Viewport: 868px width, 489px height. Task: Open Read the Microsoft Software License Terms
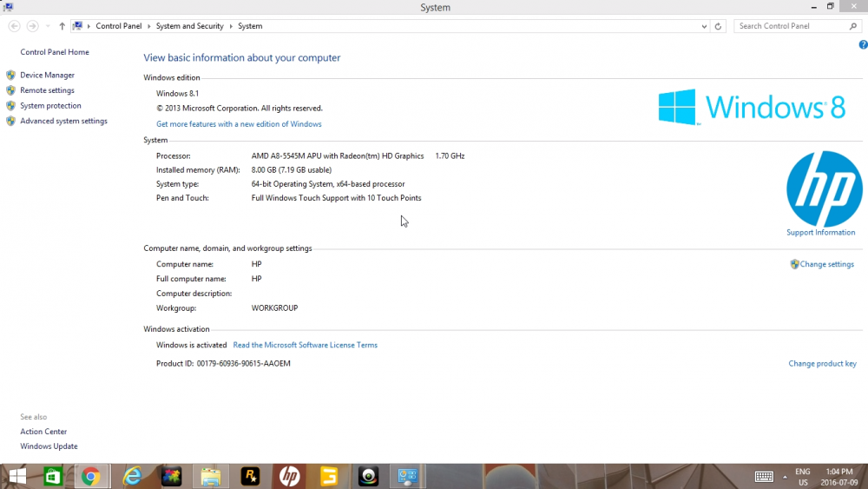coord(305,345)
